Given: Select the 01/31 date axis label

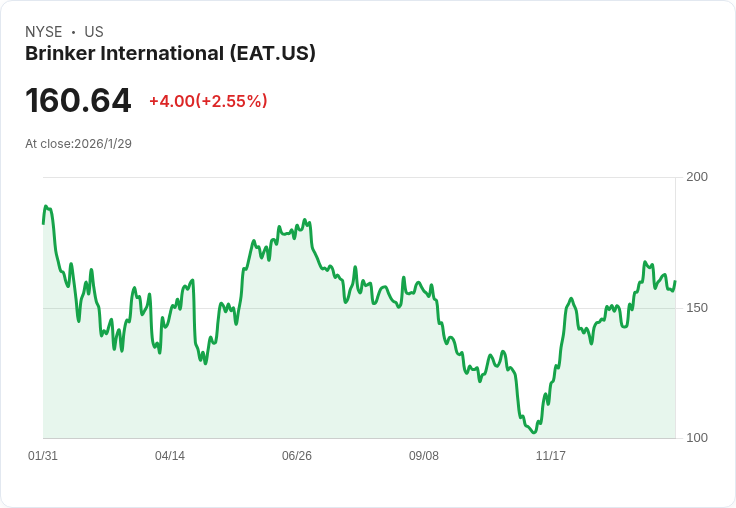Looking at the screenshot, I should [43, 455].
